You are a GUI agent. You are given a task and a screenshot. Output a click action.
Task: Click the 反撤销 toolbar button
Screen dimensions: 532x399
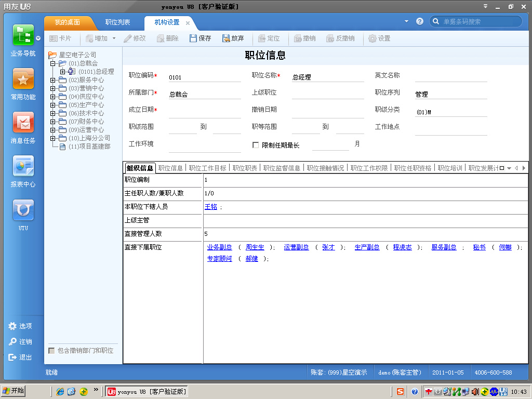(x=340, y=38)
